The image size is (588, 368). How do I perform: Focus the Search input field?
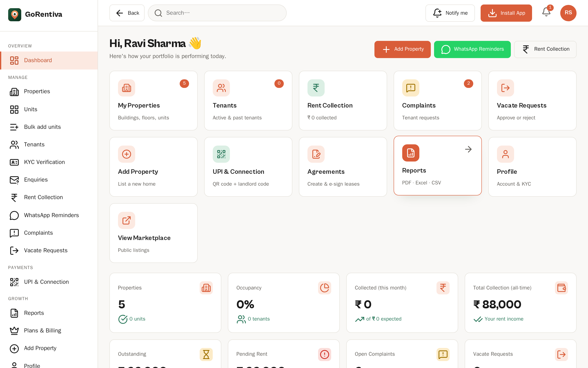[217, 13]
